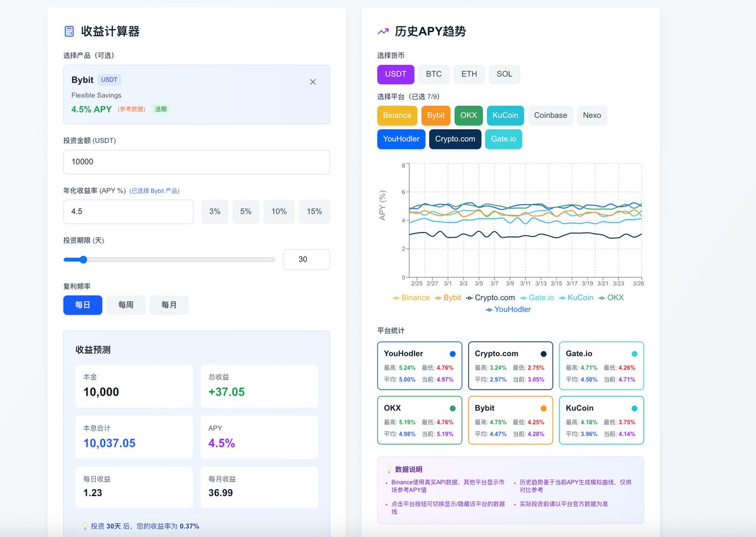
Task: Open the YouHodler statistics card
Action: pos(420,366)
